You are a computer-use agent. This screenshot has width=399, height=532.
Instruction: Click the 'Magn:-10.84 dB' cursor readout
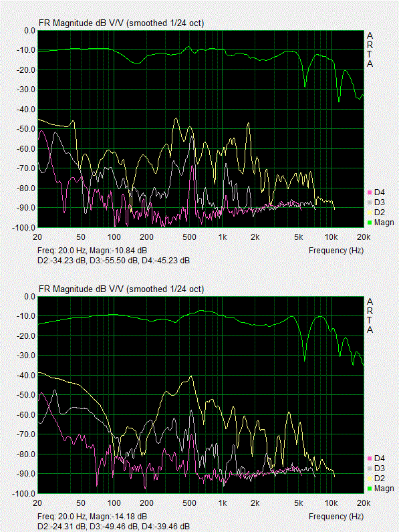(x=118, y=251)
